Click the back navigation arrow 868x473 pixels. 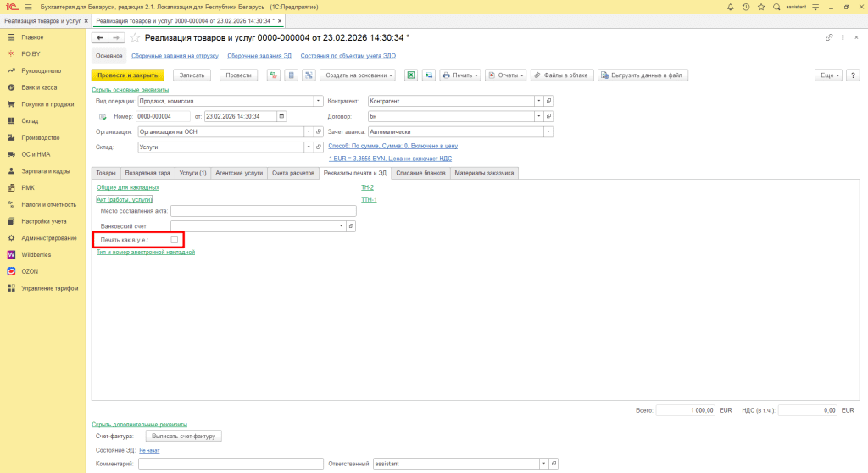100,38
